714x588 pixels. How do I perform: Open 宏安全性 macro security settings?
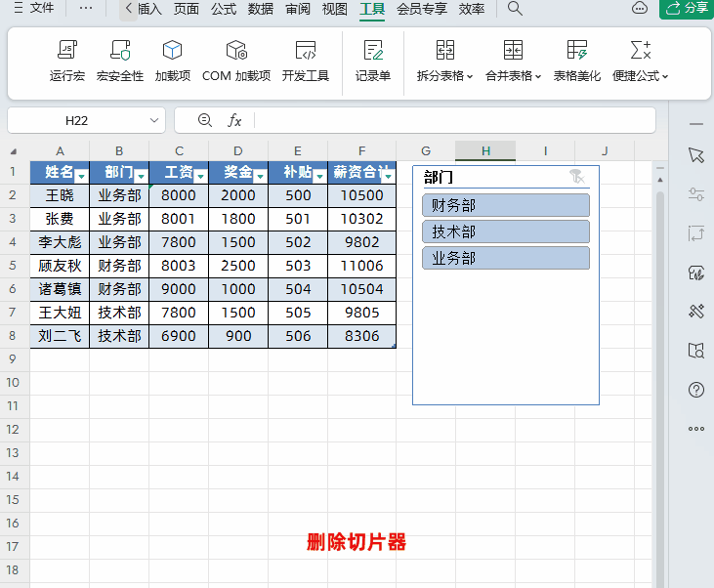[120, 61]
